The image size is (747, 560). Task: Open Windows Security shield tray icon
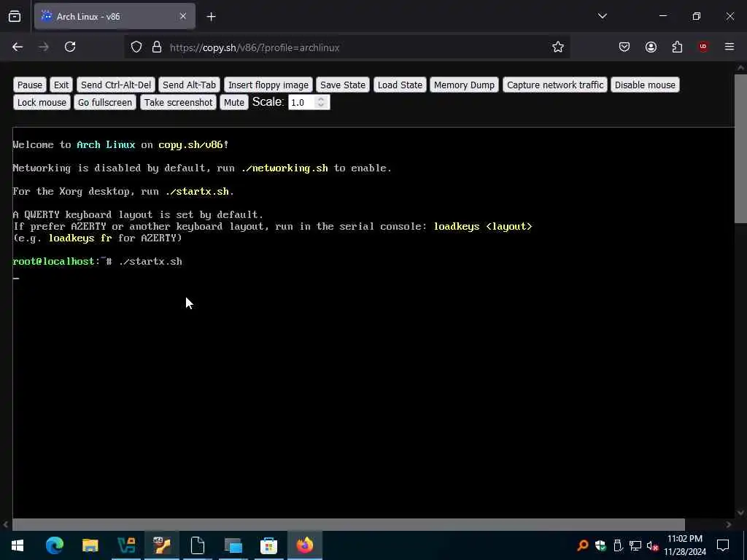[600, 545]
